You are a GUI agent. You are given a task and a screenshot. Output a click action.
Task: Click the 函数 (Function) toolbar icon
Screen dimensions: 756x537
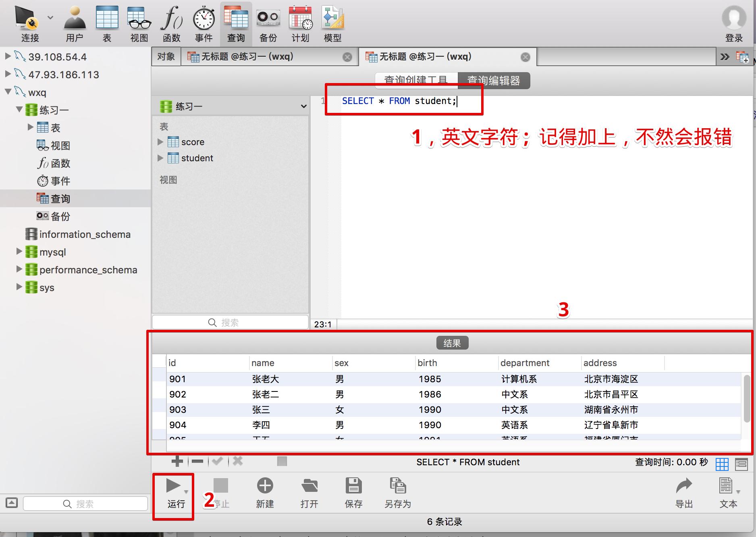(171, 23)
